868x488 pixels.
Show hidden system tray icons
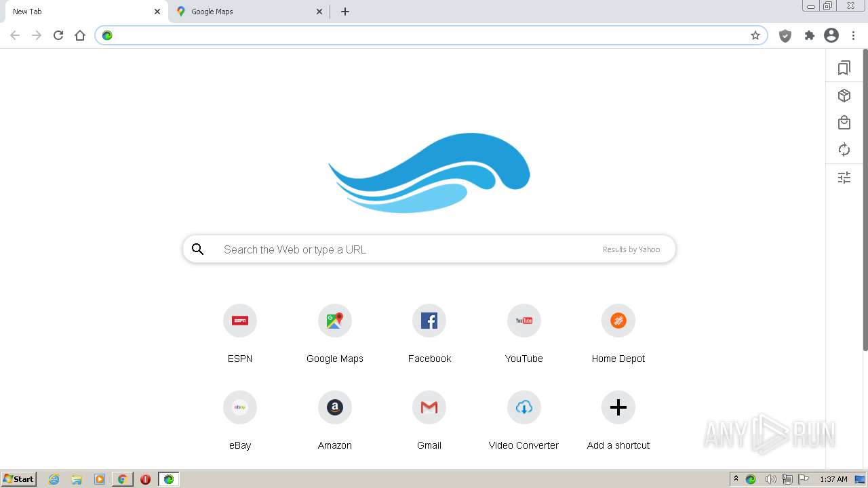(736, 479)
